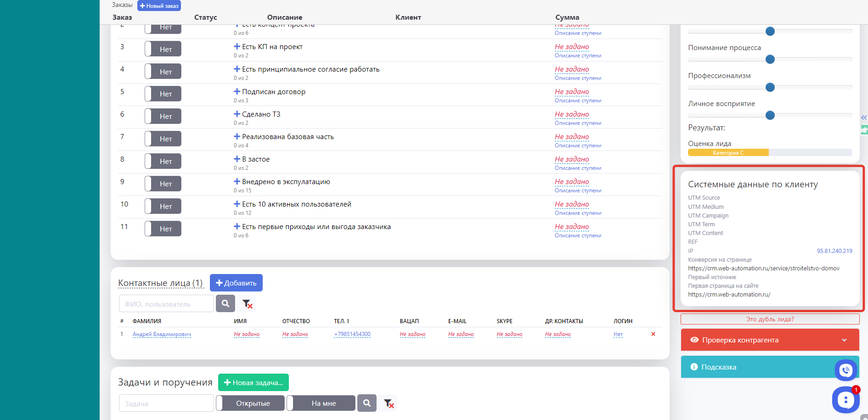Reset the tasks filter funnel icon
The height and width of the screenshot is (420, 868).
tap(389, 403)
